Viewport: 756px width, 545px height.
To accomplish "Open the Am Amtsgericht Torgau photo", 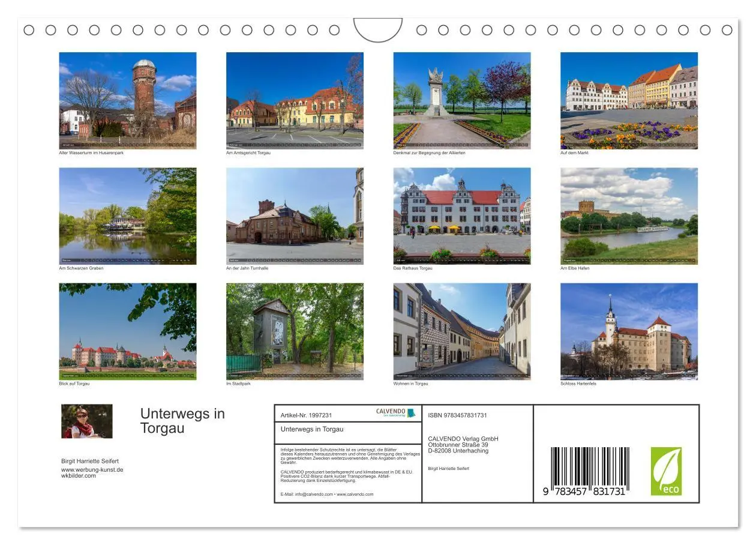I will pyautogui.click(x=295, y=101).
